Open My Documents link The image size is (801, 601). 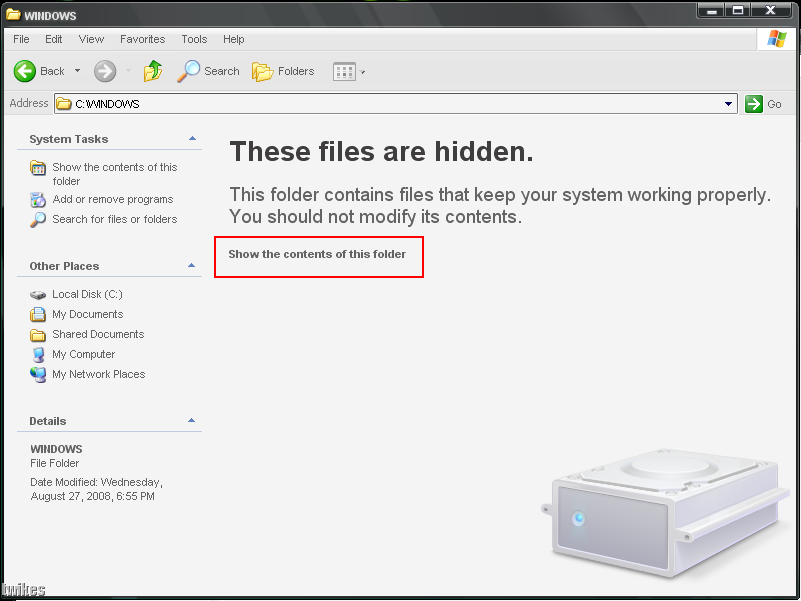click(87, 314)
